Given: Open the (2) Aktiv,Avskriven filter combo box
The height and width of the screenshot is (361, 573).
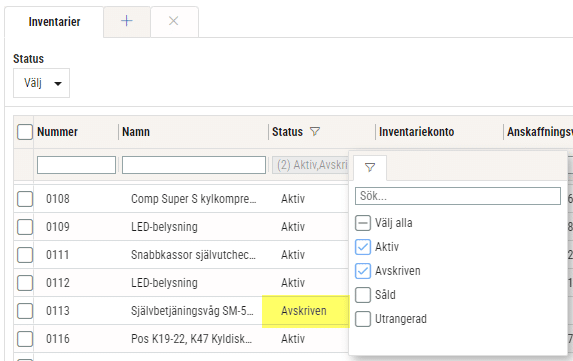Looking at the screenshot, I should [310, 165].
